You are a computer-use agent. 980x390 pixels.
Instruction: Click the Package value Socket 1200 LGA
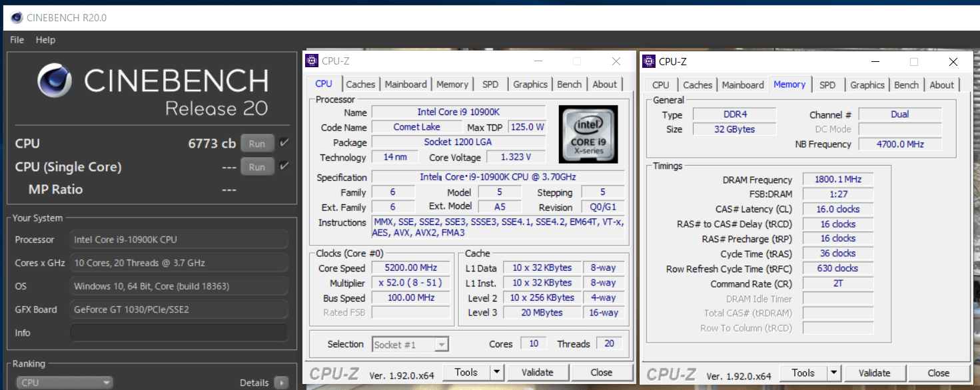coord(458,142)
